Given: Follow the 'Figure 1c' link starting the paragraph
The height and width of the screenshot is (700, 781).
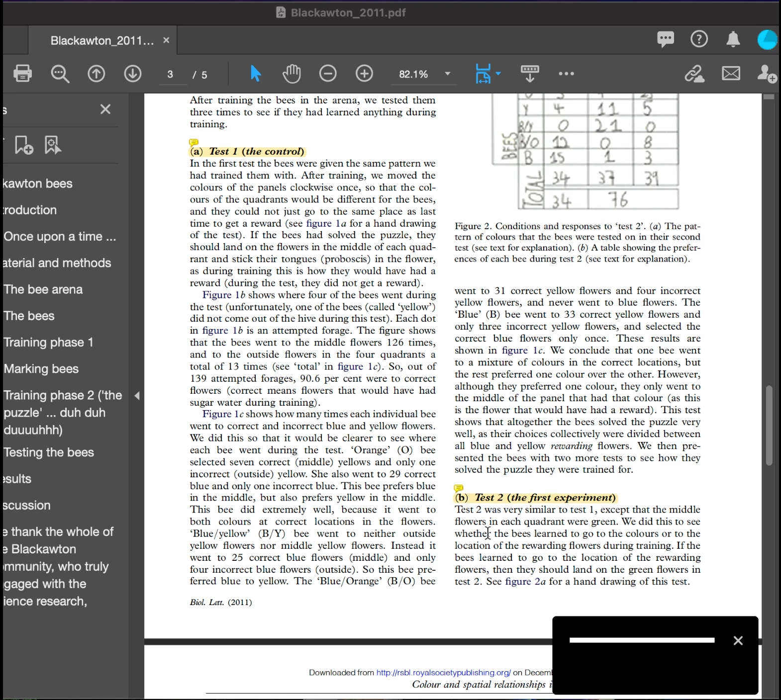Looking at the screenshot, I should point(223,414).
